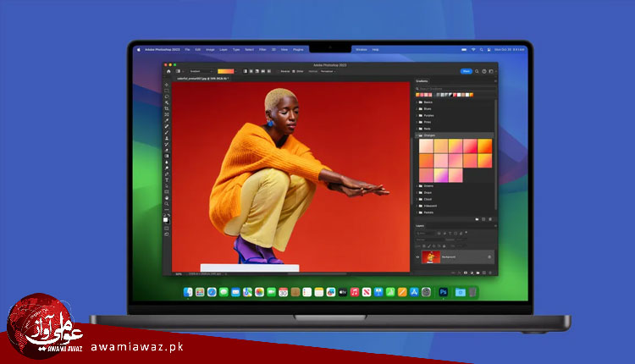Select the Hand tool
The height and width of the screenshot is (364, 635).
[x=167, y=197]
